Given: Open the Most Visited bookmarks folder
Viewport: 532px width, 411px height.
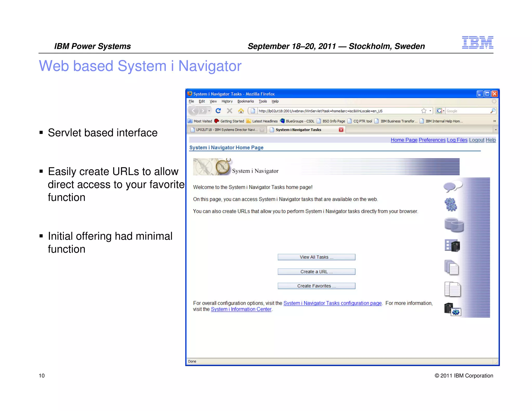Looking at the screenshot, I should click(x=200, y=121).
